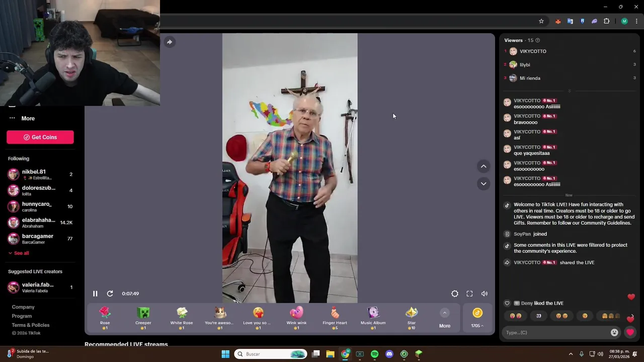Expand the Following list with See all
Image resolution: width=644 pixels, height=362 pixels.
(19, 253)
